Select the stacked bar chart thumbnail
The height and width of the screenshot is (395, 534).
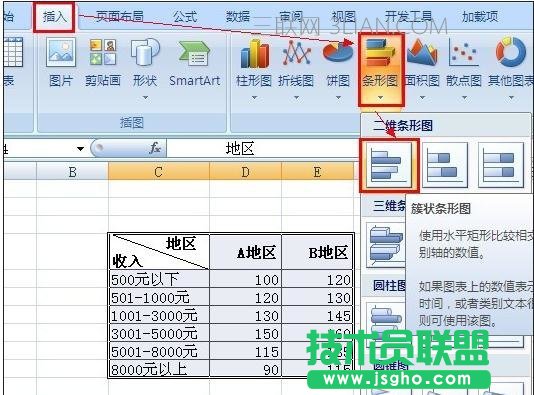point(445,165)
